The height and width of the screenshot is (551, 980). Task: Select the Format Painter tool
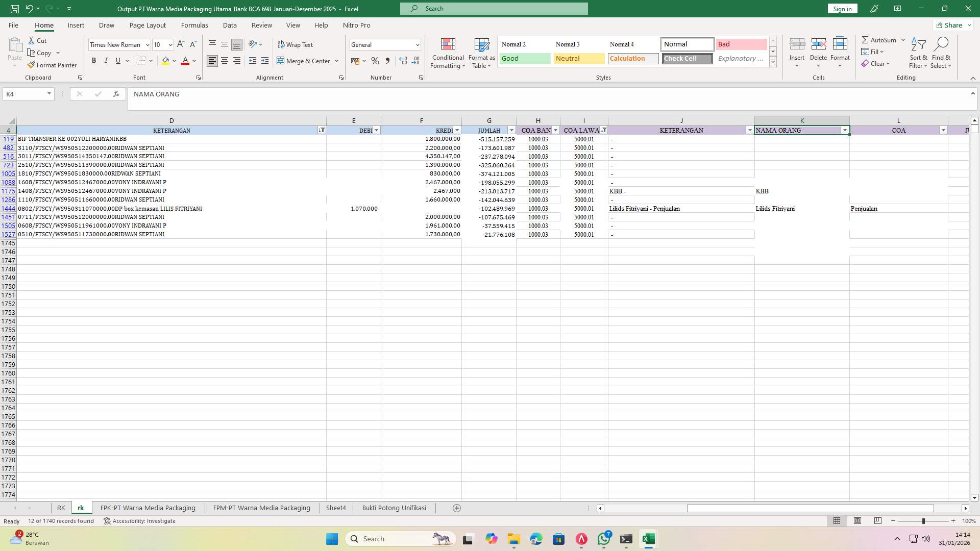pyautogui.click(x=53, y=65)
